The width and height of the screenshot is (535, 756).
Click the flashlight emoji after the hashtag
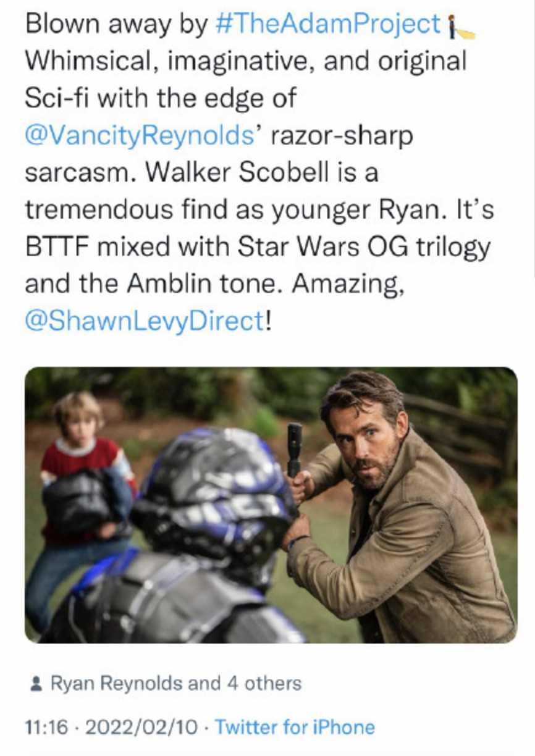coord(461,26)
